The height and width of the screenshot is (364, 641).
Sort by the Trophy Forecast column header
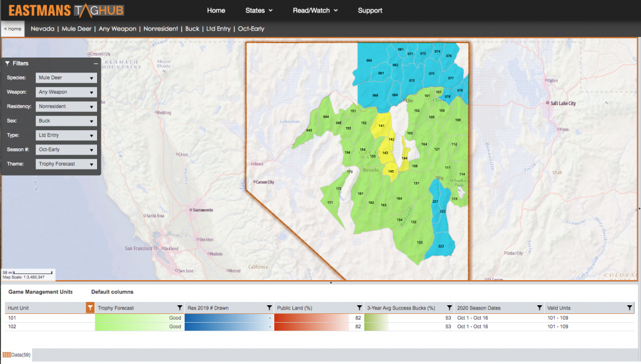(x=116, y=308)
